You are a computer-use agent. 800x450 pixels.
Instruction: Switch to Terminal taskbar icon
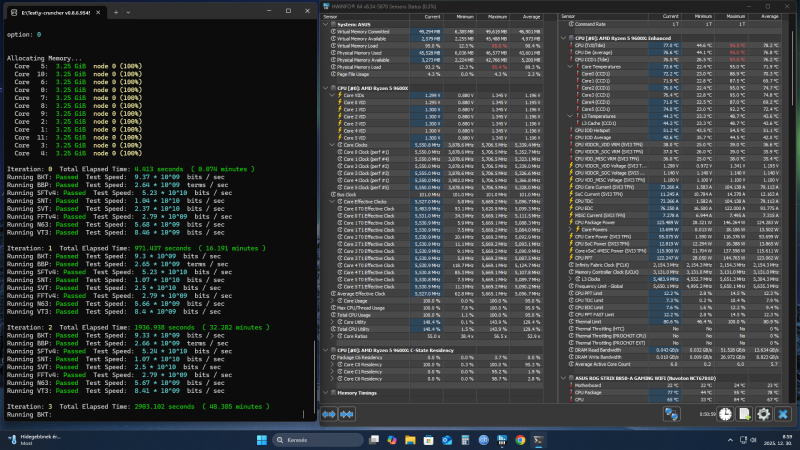pyautogui.click(x=538, y=440)
